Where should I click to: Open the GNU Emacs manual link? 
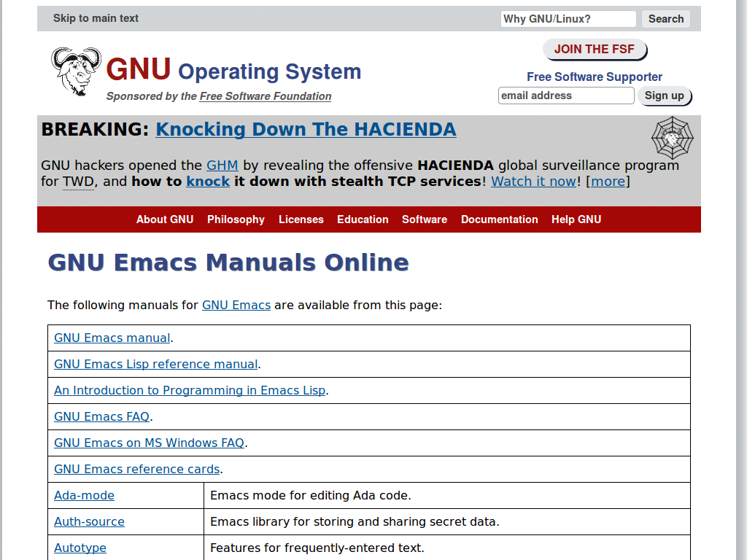pyautogui.click(x=112, y=338)
